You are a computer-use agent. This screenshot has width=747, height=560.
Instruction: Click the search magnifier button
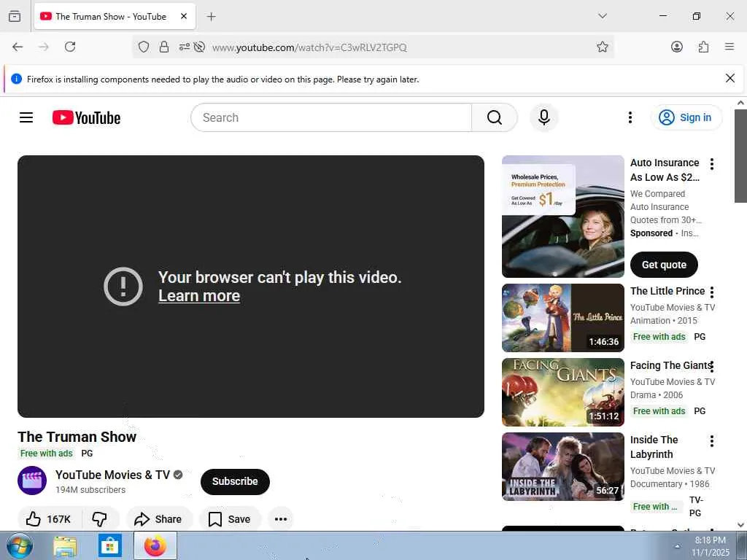(494, 117)
